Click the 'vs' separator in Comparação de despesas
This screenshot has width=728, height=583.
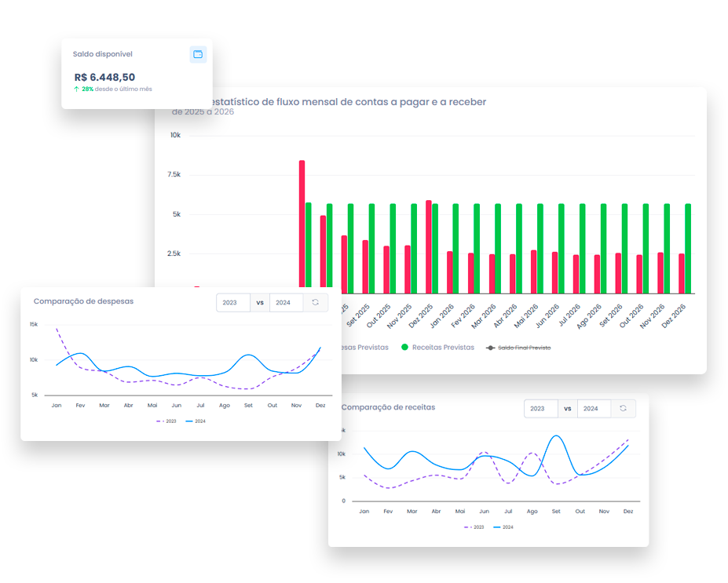point(259,302)
